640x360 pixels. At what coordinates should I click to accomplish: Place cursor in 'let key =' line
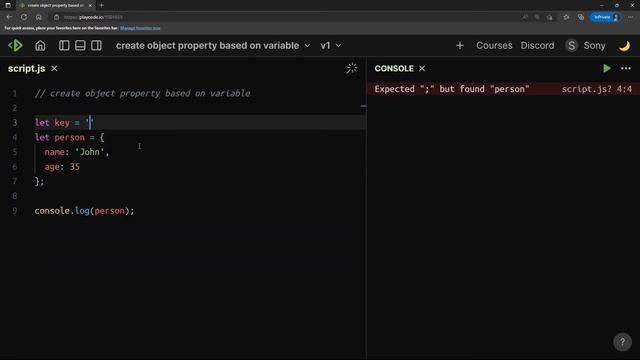pos(64,122)
